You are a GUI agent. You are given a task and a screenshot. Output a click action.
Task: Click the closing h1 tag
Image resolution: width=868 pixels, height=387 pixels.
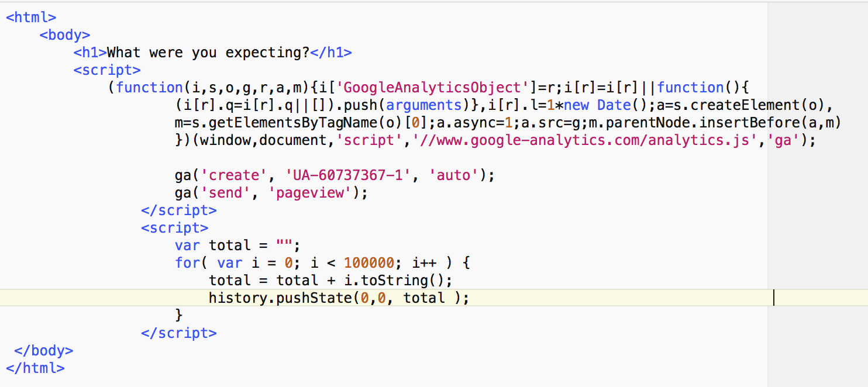(x=331, y=53)
